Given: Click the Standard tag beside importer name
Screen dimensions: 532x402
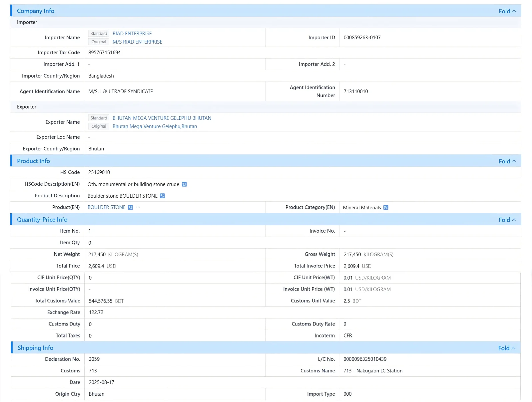Looking at the screenshot, I should coord(99,34).
